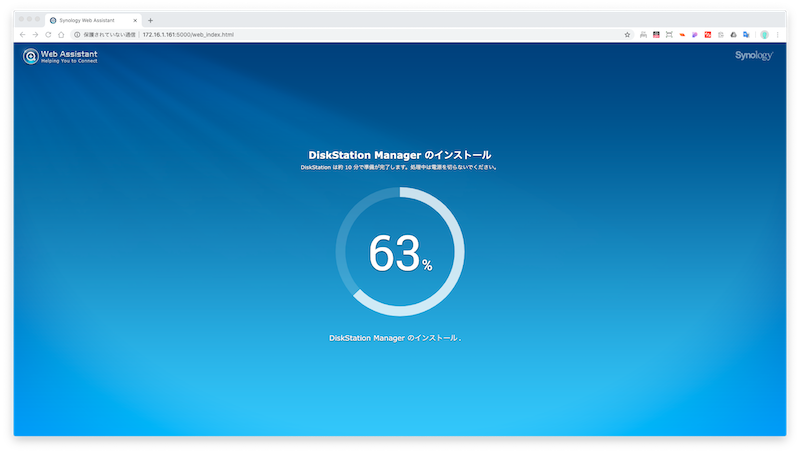The width and height of the screenshot is (800, 453).
Task: Open the Chrome three-dot menu
Action: coord(778,35)
